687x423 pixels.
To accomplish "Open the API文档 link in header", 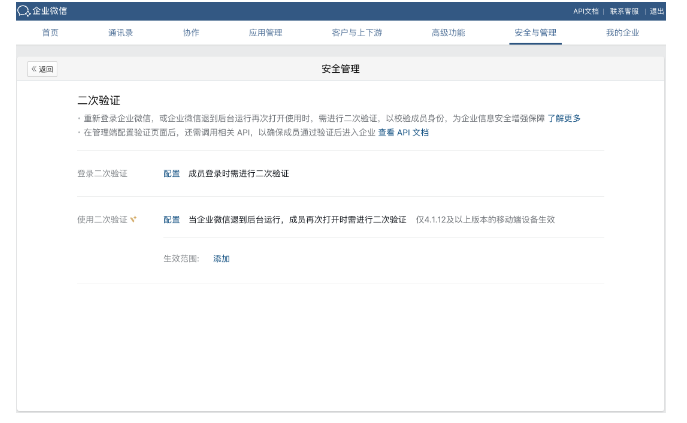I will (x=586, y=11).
